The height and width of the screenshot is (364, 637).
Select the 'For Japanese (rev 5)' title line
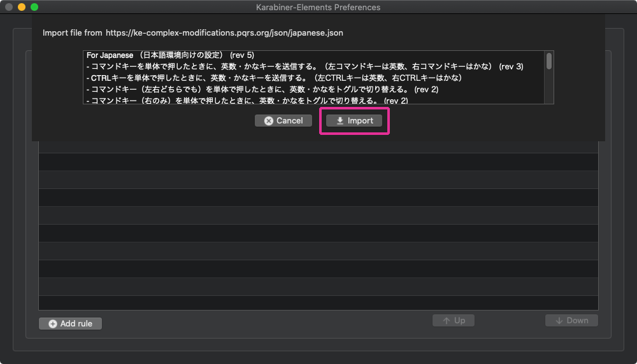click(170, 55)
